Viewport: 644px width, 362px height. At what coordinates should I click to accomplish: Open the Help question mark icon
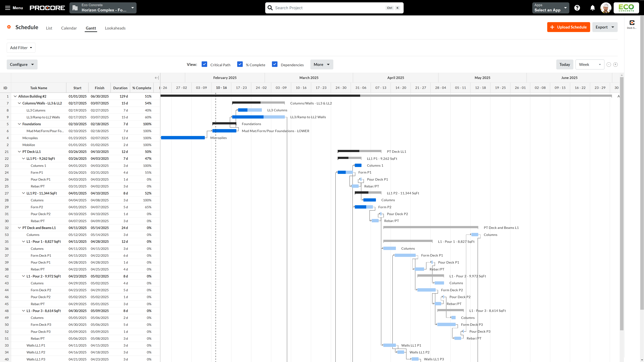(x=577, y=8)
